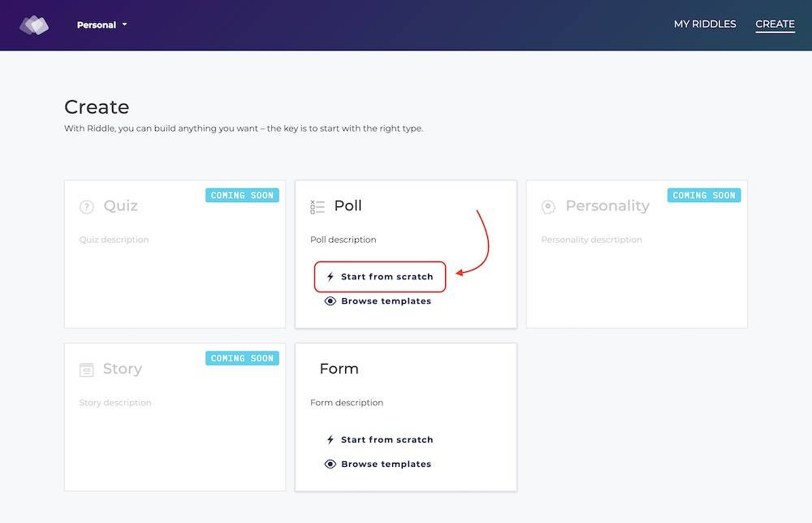
Task: Start Form from scratch
Action: coord(379,439)
